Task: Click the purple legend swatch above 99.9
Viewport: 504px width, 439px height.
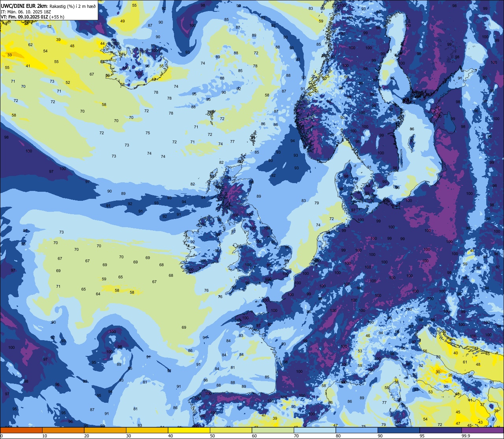Action: coord(482,430)
